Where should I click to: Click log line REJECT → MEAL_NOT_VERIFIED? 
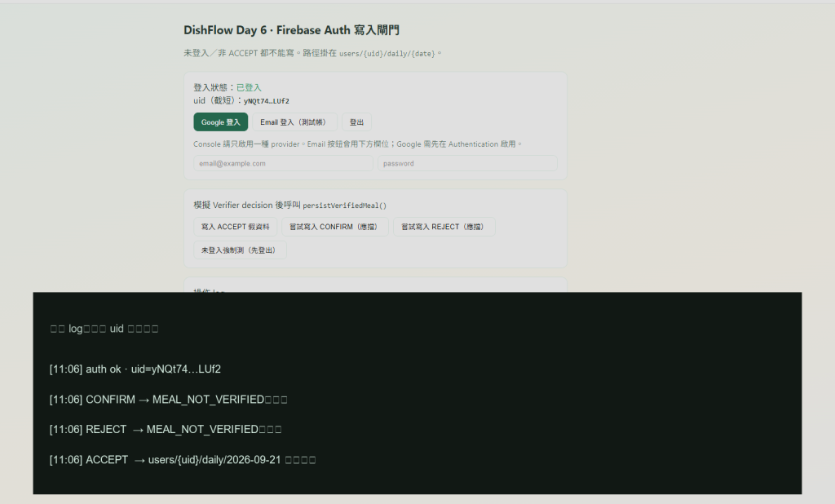tap(166, 430)
